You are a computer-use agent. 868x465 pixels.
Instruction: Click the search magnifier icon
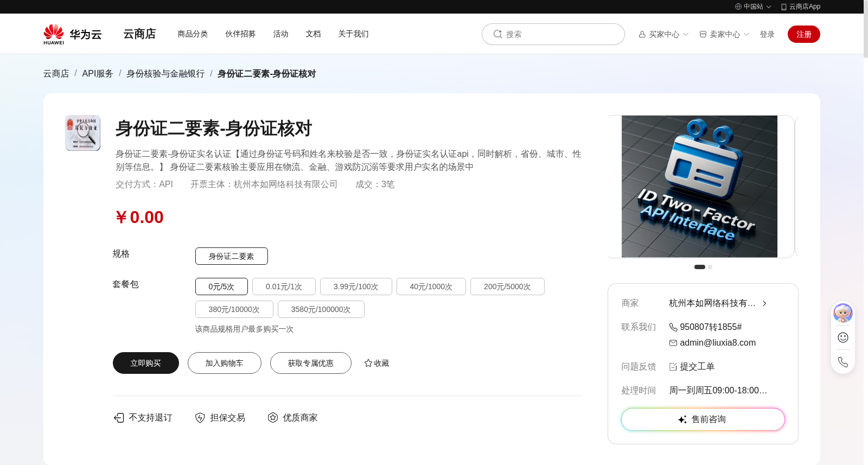tap(497, 34)
